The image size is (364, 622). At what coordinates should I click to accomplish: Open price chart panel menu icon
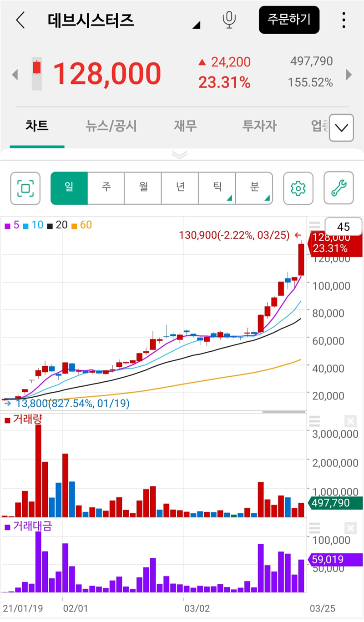tap(314, 226)
